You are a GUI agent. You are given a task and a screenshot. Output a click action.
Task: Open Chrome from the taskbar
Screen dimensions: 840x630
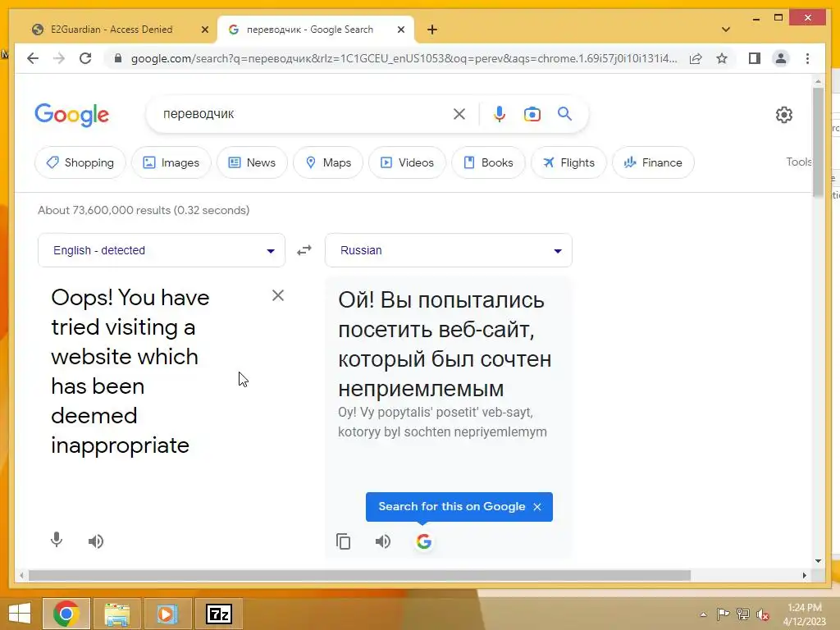[66, 614]
